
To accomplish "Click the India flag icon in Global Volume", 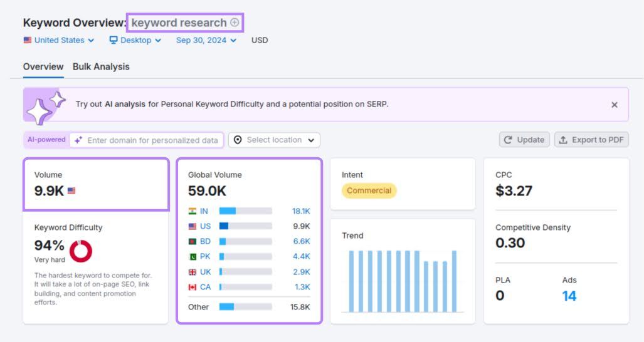I will coord(193,211).
